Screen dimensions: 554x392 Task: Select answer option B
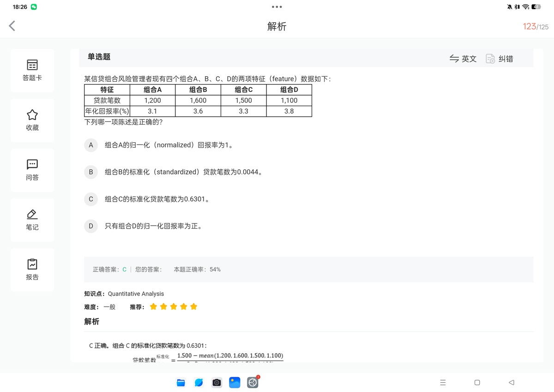pos(91,172)
